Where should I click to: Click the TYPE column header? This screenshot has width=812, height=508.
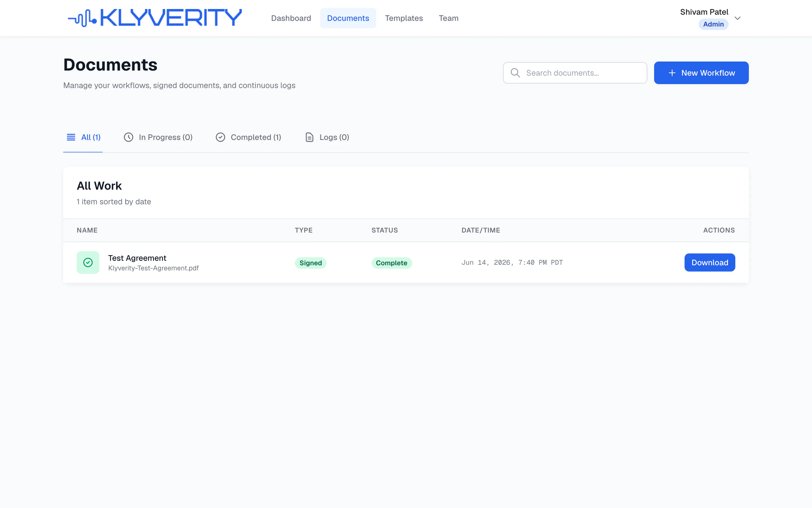(x=304, y=230)
